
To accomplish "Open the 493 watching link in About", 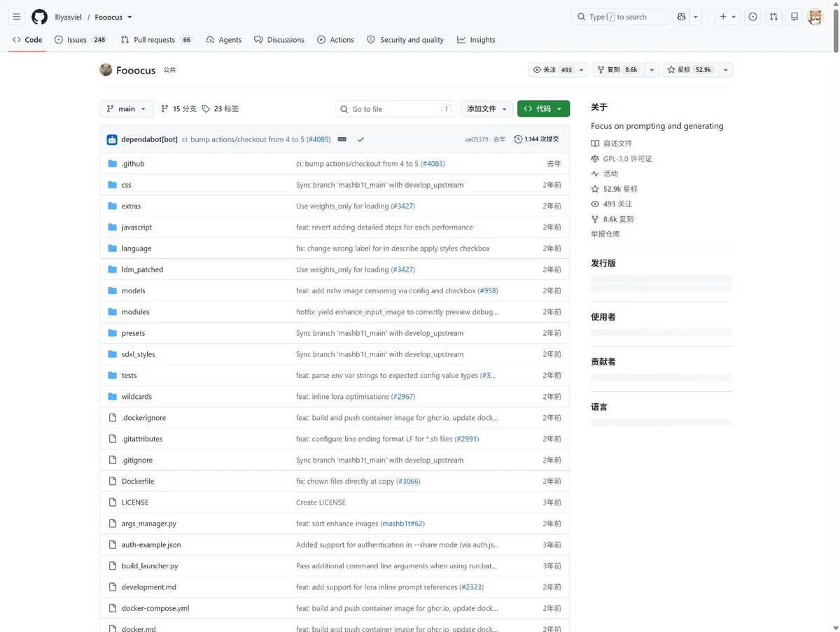I will coord(612,204).
